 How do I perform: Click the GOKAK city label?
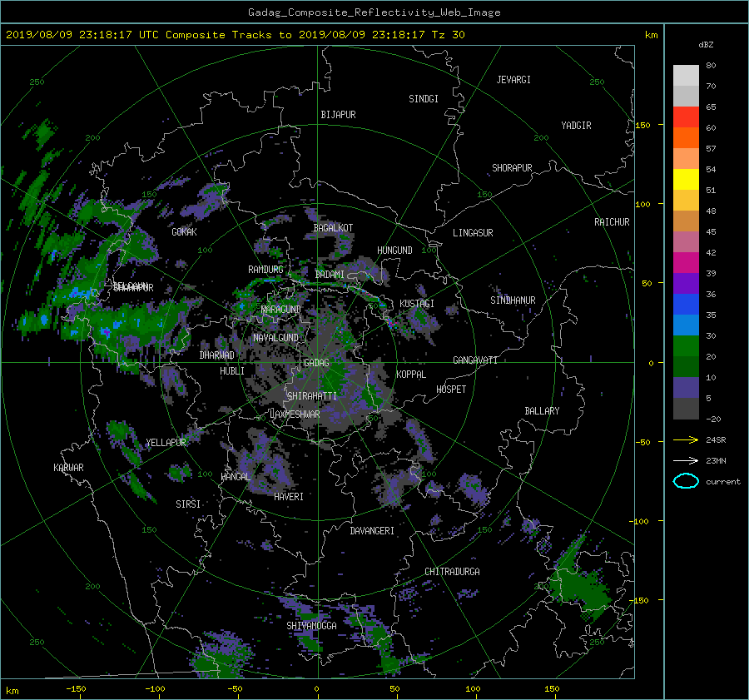click(x=185, y=232)
